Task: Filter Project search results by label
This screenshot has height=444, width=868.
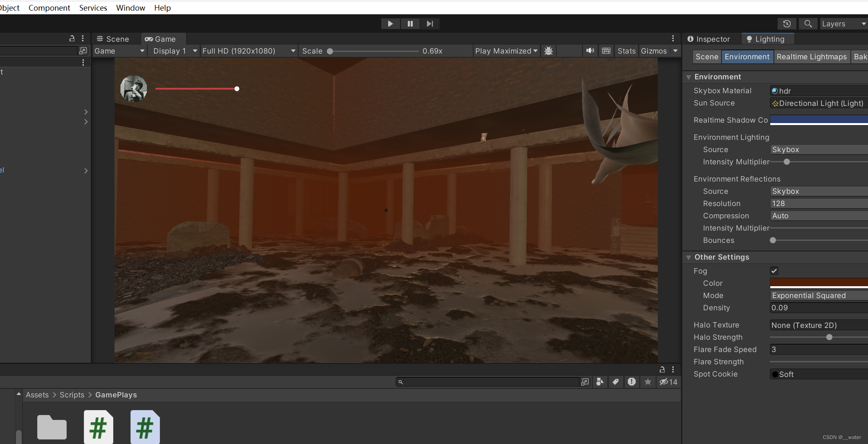Action: point(616,382)
